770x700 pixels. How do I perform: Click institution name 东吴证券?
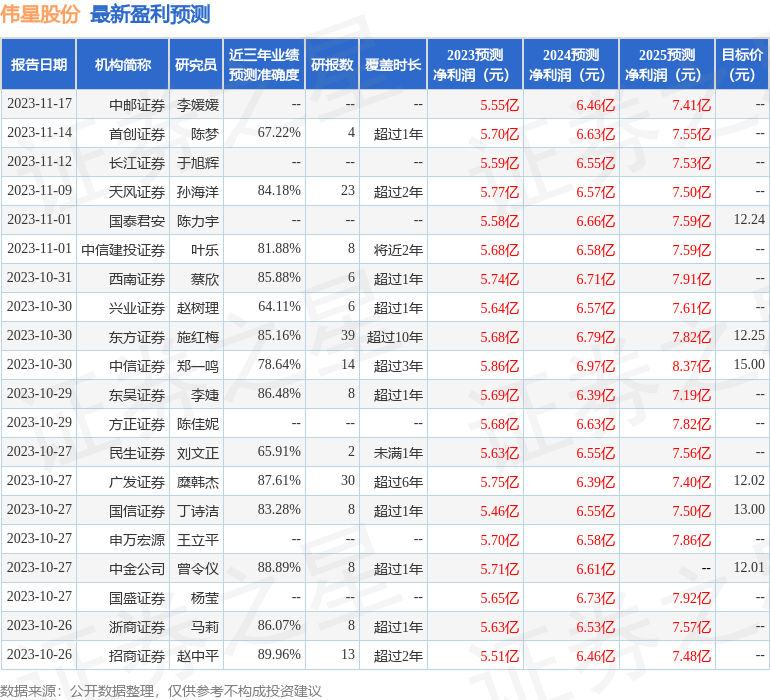[x=137, y=395]
